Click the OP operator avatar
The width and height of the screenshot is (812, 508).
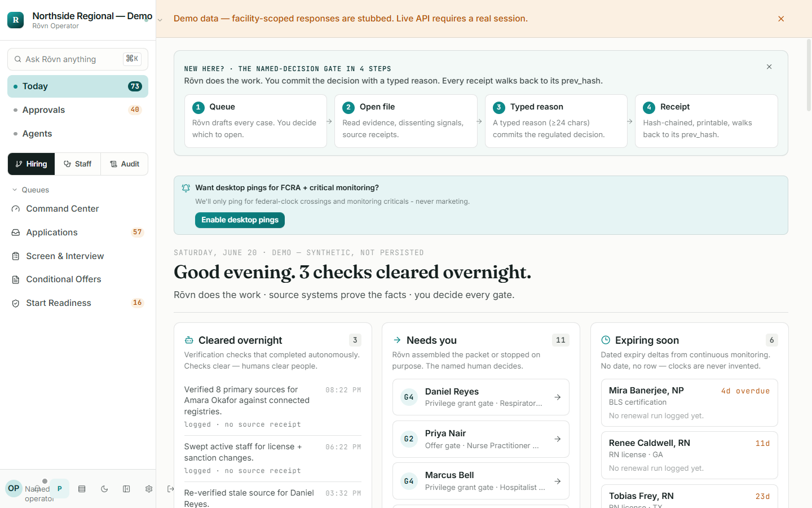[x=14, y=489]
